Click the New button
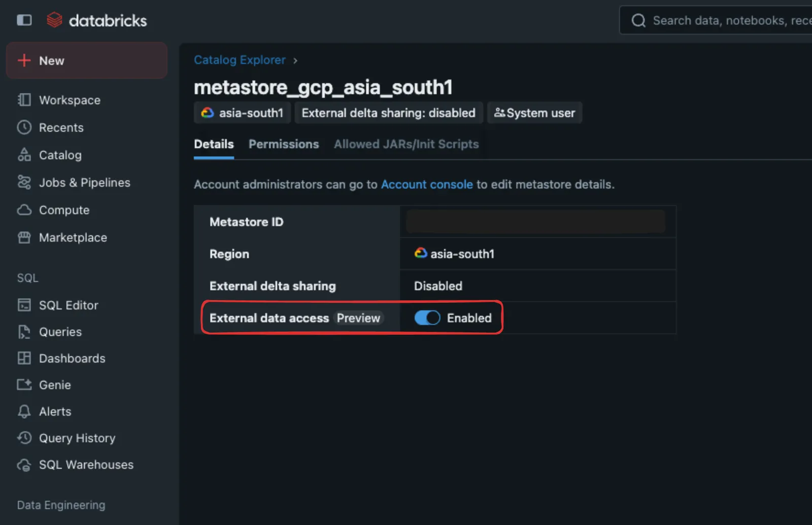 [87, 60]
